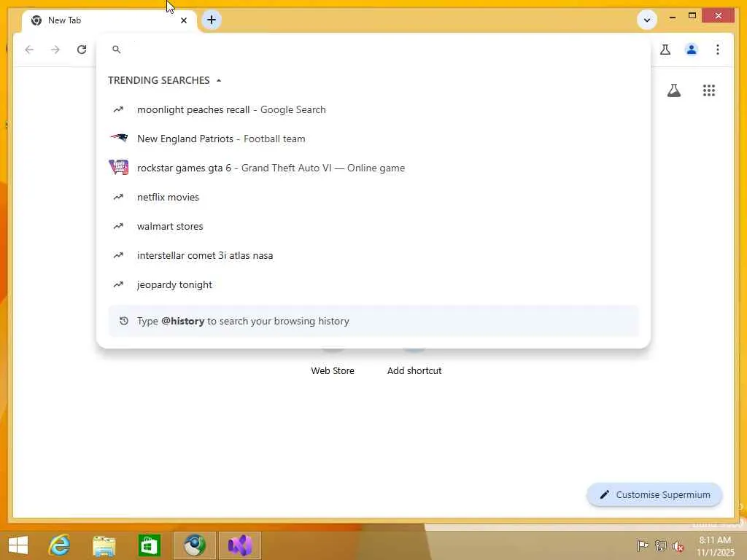This screenshot has height=560, width=747.
Task: Click the trending arrow beside netflix movies
Action: (x=118, y=197)
